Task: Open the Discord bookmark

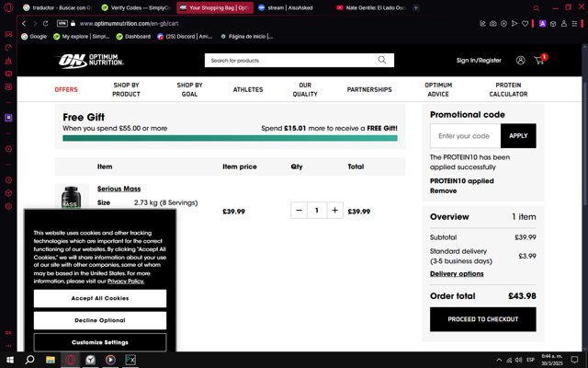Action: tap(185, 37)
